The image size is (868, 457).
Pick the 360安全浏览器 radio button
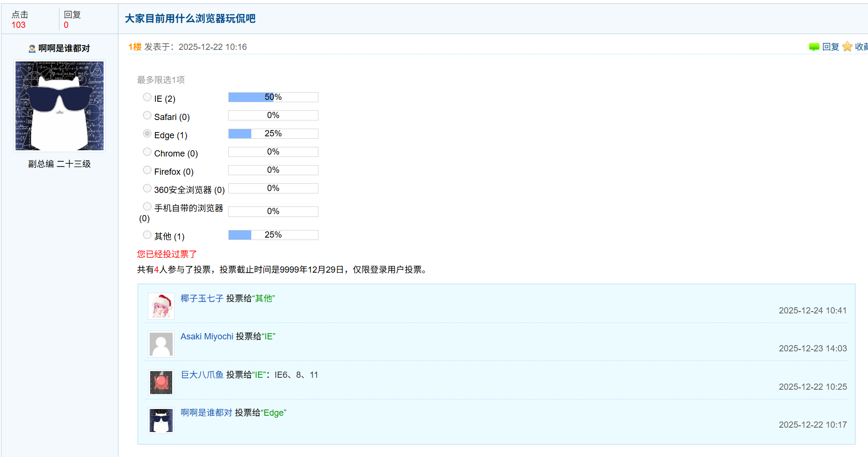point(147,189)
